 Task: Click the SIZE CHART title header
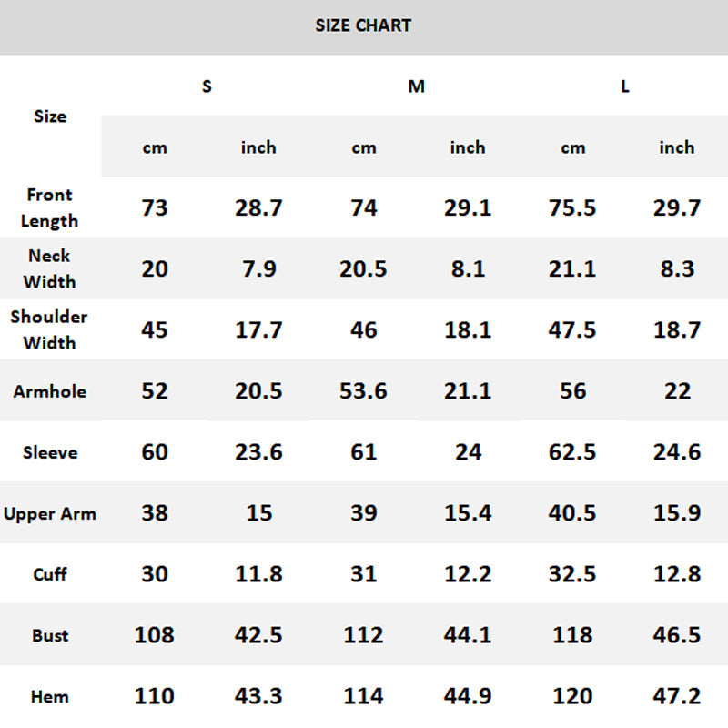point(363,25)
